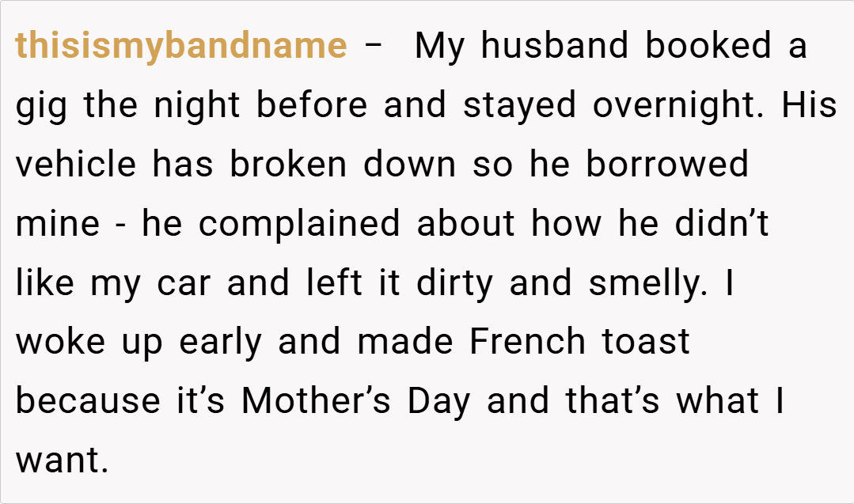Click the word "French" in the comment
Viewport: 854px width, 504px height.
coord(527,343)
